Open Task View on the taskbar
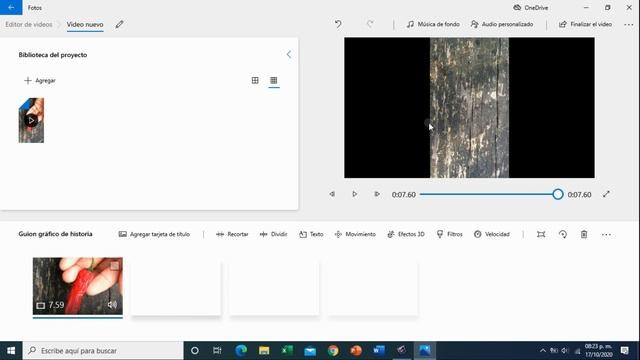 [217, 351]
